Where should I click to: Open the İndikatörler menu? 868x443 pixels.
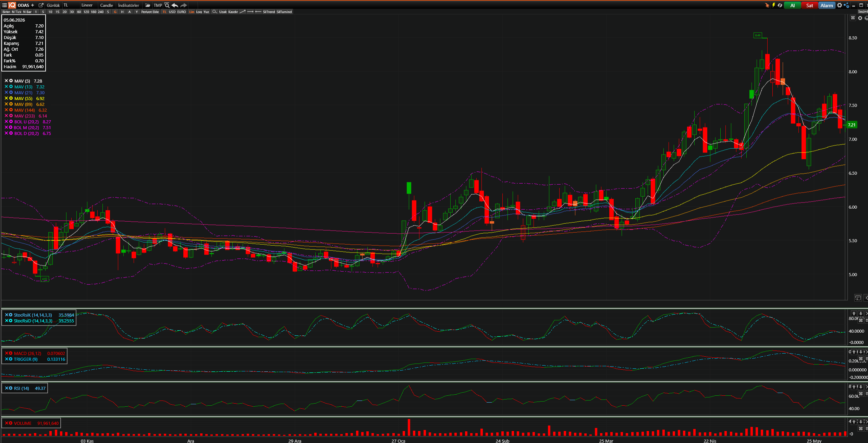129,5
